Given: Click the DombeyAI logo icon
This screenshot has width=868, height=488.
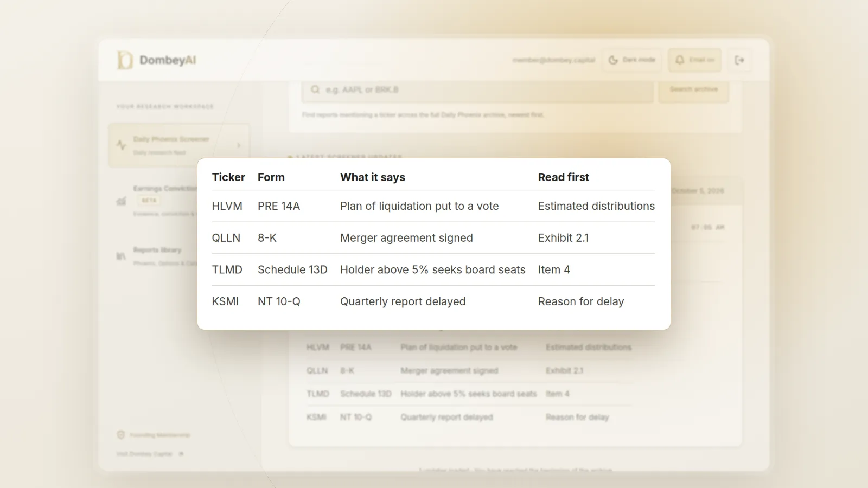Looking at the screenshot, I should pos(125,60).
